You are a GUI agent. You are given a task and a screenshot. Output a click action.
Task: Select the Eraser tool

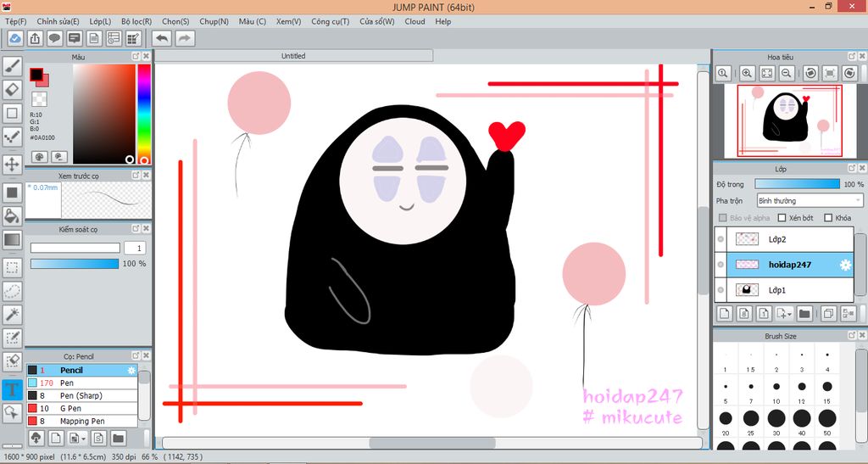(x=12, y=90)
